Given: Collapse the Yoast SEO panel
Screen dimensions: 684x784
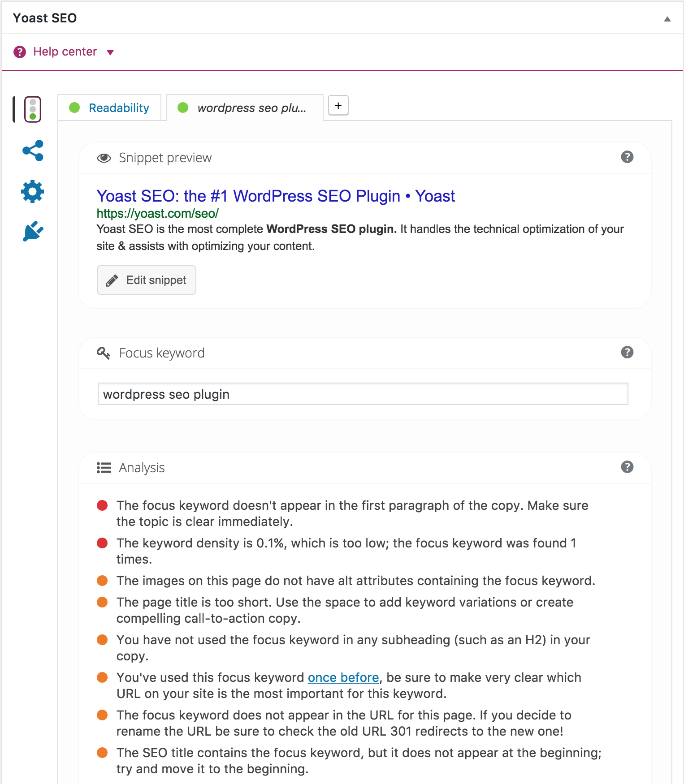Looking at the screenshot, I should coord(667,18).
